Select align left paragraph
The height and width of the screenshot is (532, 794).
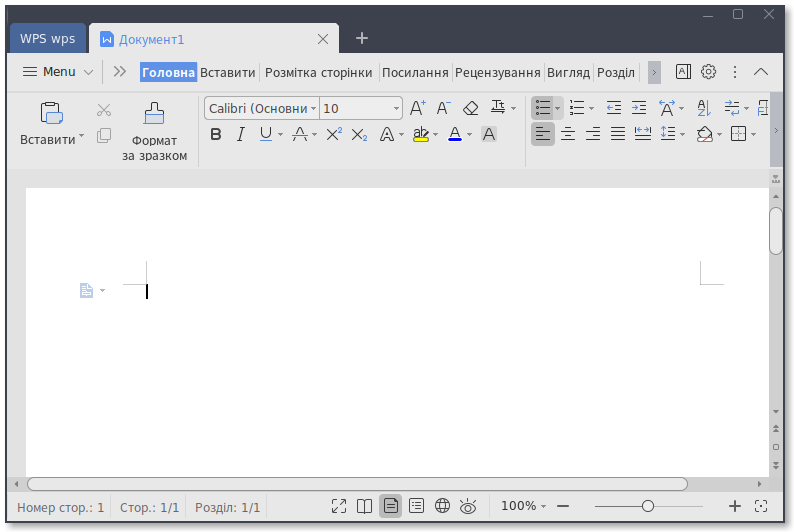(x=543, y=134)
